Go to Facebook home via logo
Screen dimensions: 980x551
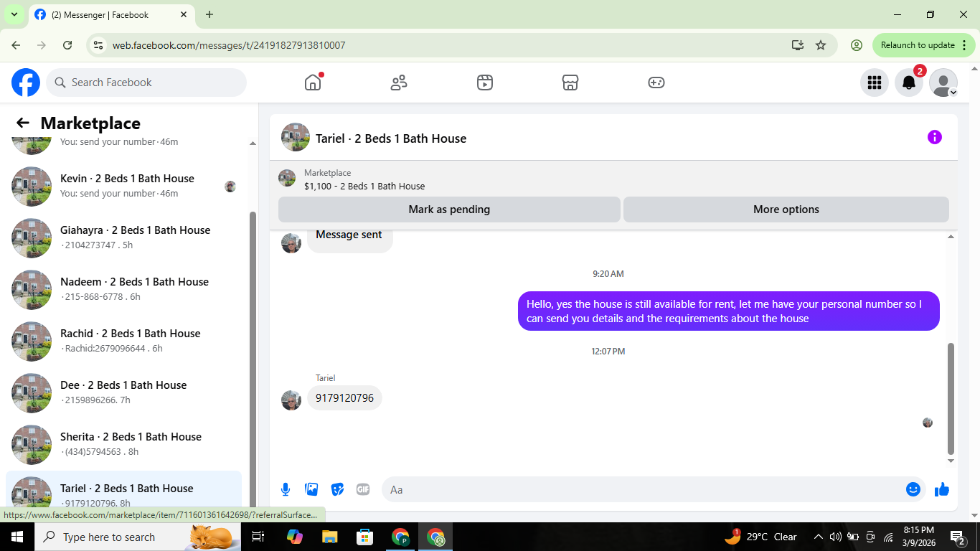coord(26,83)
